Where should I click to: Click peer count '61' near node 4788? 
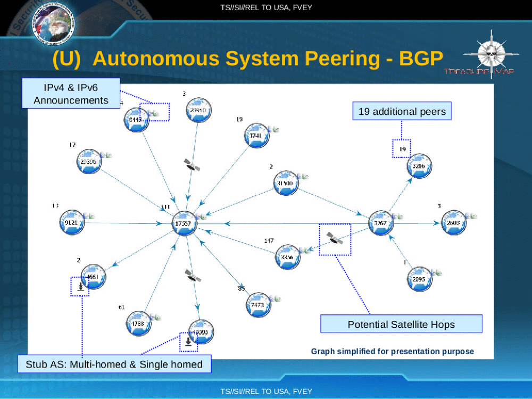tap(121, 307)
